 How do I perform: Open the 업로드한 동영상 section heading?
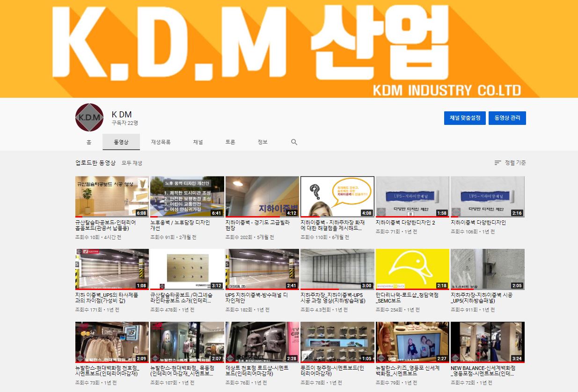click(95, 163)
